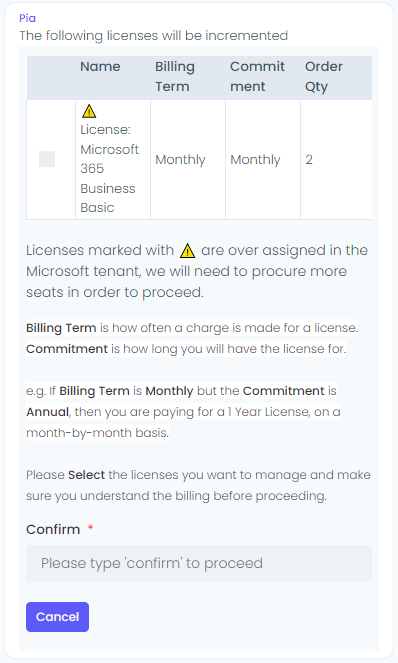Focus the Confirm text input field
398x663 pixels.
199,563
